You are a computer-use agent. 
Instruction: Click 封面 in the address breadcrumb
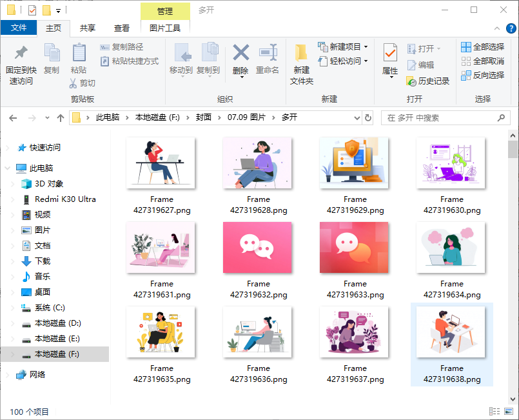click(x=203, y=117)
